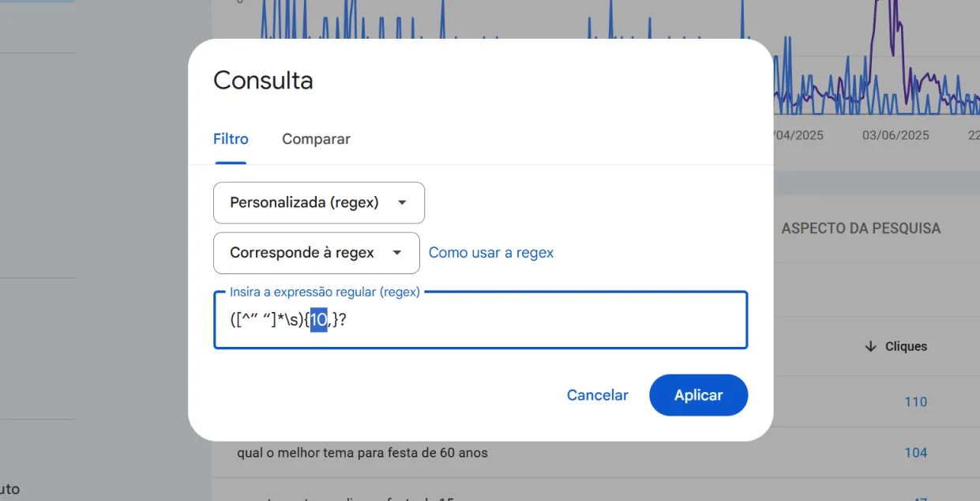Click the down arrow sort icon by Cliques
The width and height of the screenshot is (980, 501).
pos(871,347)
